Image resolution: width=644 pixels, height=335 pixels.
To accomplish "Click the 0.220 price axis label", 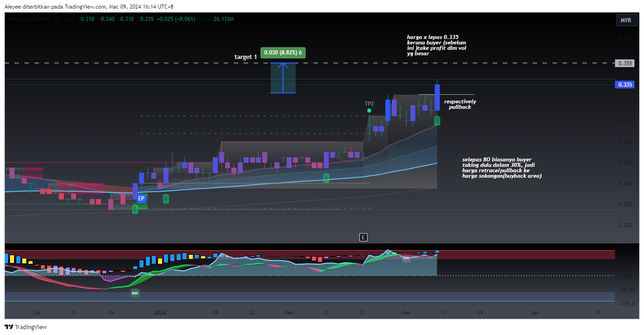I will 625,204.
